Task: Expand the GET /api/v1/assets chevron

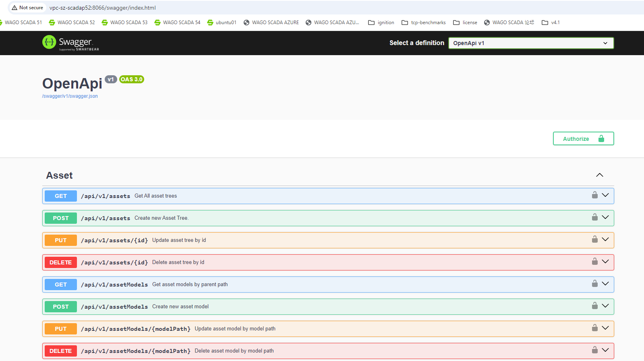Action: (x=605, y=195)
